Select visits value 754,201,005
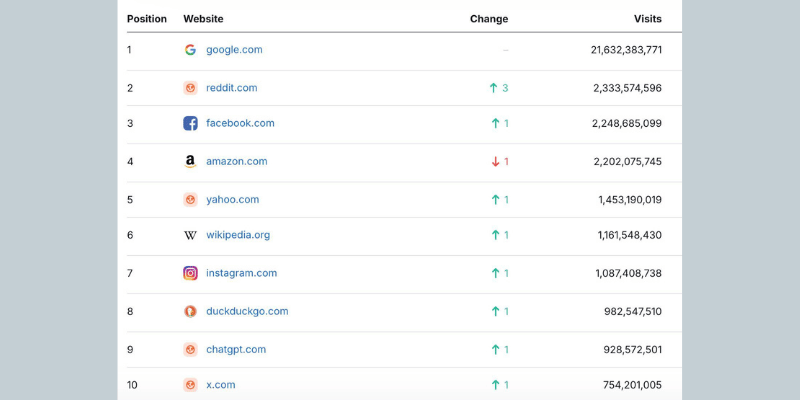The height and width of the screenshot is (400, 800). 633,385
